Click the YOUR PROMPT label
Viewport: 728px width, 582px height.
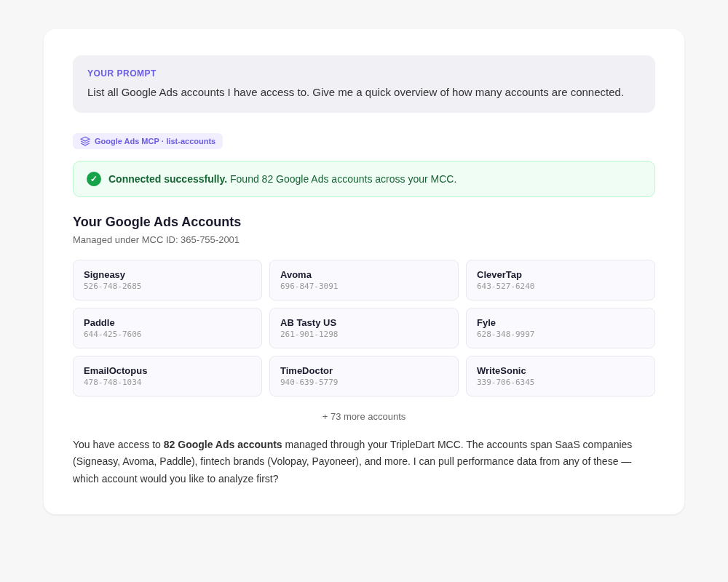point(122,73)
